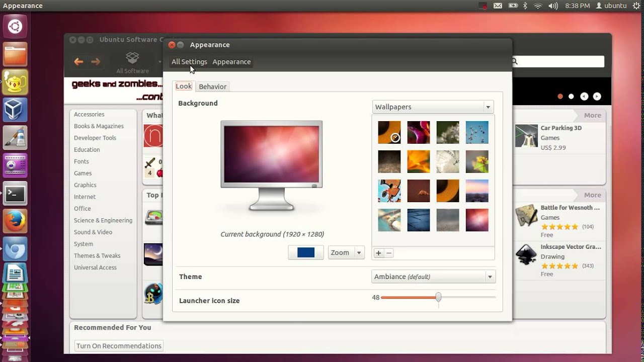Open the Zoom background style dropdown
The width and height of the screenshot is (644, 362).
pos(346,253)
